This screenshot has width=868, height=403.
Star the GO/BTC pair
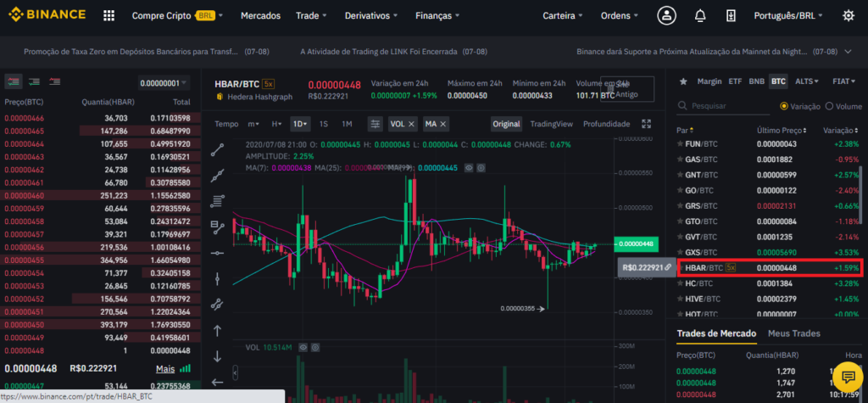pyautogui.click(x=681, y=190)
